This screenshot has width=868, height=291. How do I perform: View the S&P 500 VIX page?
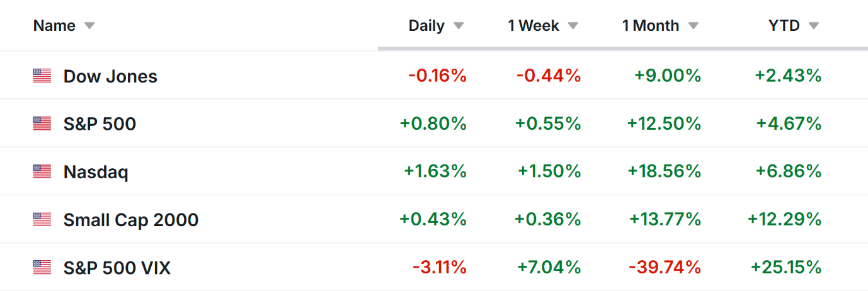click(117, 268)
